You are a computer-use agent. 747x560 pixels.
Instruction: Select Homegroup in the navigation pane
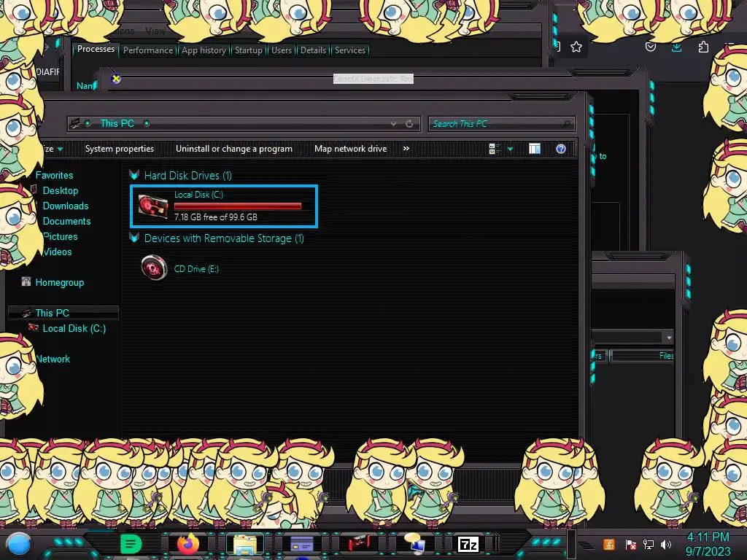60,282
